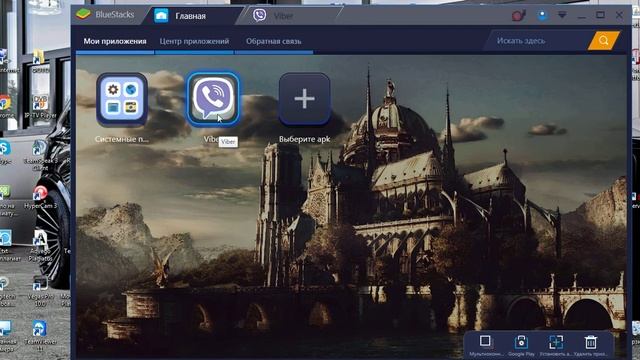Click the orange search magnifier button
Screen dimensions: 640x360
click(604, 40)
